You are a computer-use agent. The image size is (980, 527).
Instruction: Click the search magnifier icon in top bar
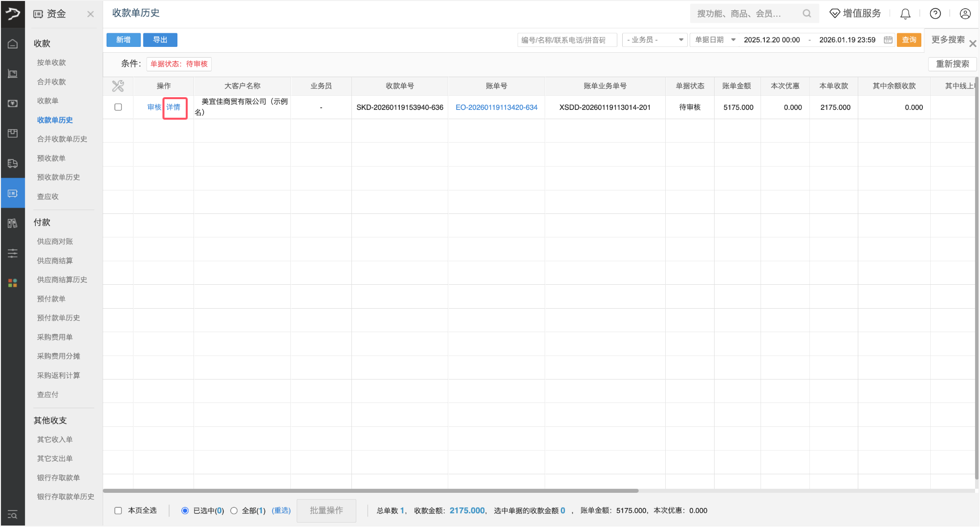[806, 14]
